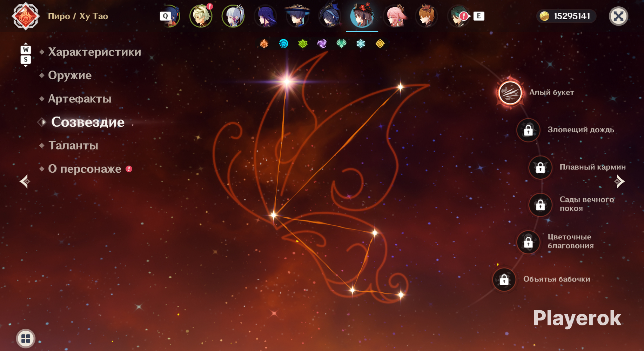The height and width of the screenshot is (351, 644).
Task: Click the Mora balance 15295141
Action: pos(572,16)
